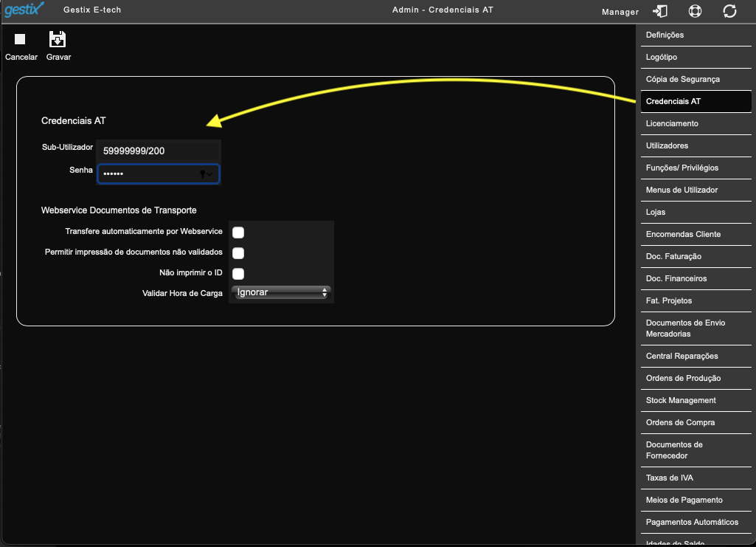
Task: Click the Cancelar stop icon
Action: tap(20, 39)
